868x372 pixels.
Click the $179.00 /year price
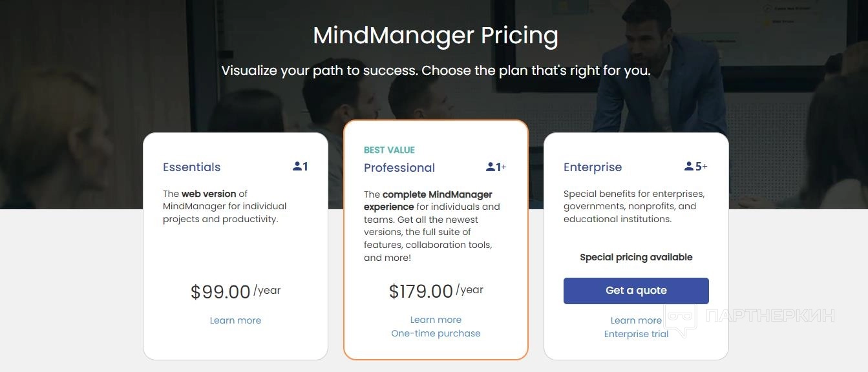point(436,291)
